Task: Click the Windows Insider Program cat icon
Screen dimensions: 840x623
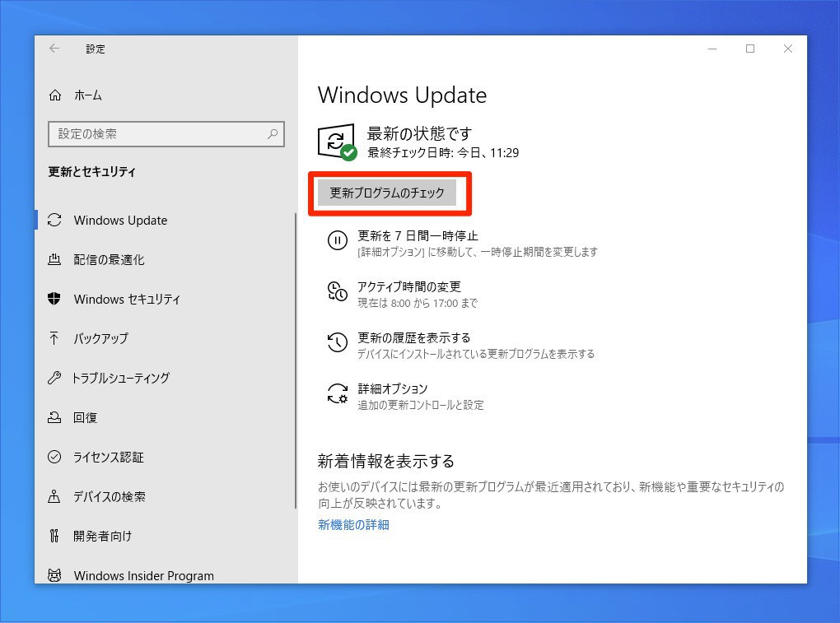Action: (x=54, y=575)
